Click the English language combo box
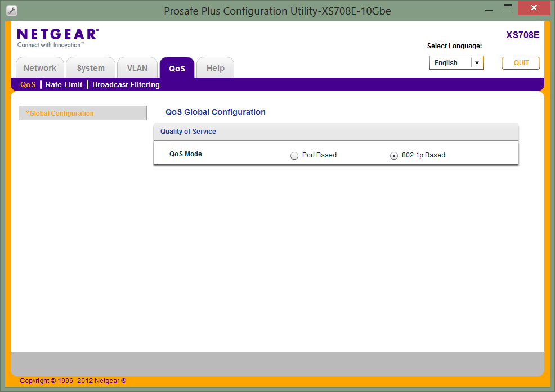 tap(456, 63)
